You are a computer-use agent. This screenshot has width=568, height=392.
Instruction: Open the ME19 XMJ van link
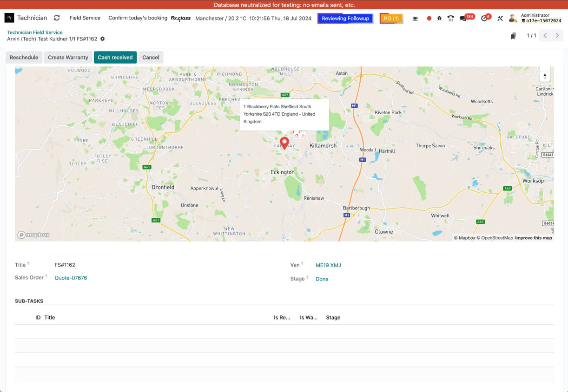point(329,265)
